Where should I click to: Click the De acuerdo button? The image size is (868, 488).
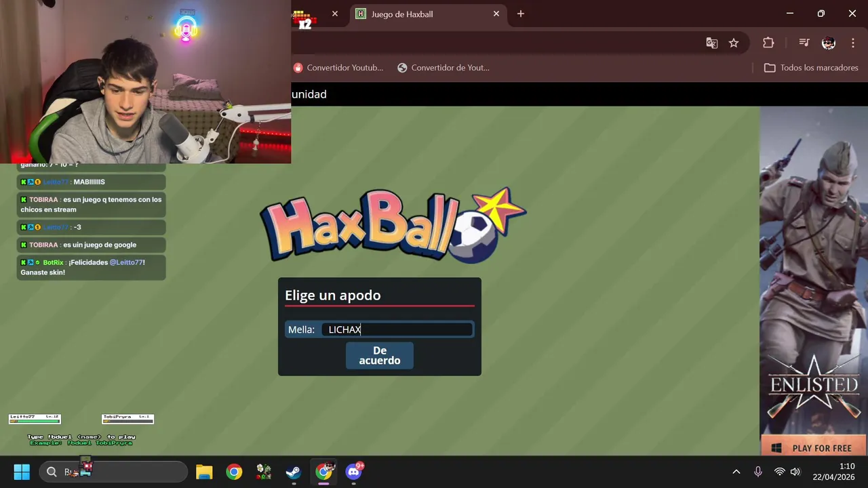380,355
